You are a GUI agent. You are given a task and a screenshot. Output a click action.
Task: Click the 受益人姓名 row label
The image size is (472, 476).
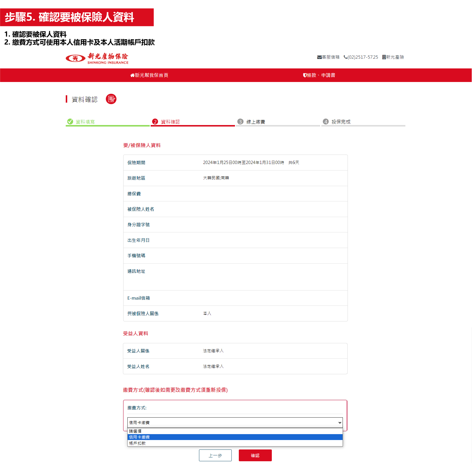[138, 366]
